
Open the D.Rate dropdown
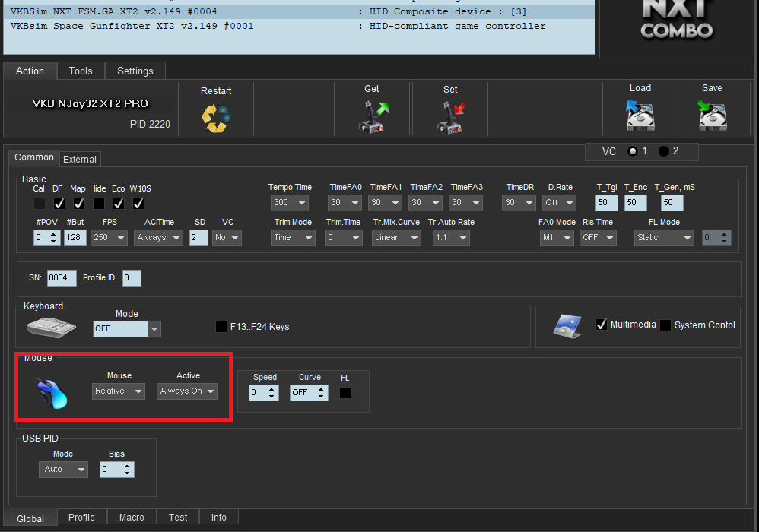click(559, 203)
